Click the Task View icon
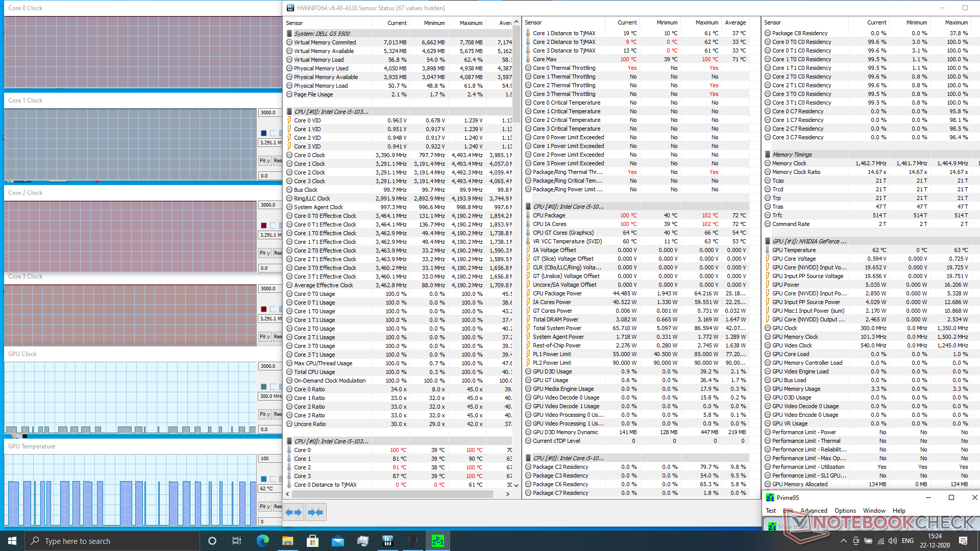The image size is (980, 551). (237, 541)
